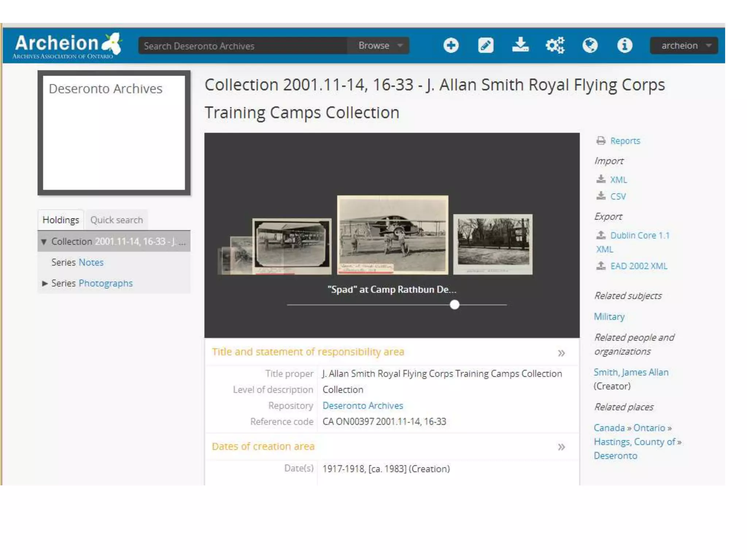Click the Edit pencil icon in header

coord(485,46)
